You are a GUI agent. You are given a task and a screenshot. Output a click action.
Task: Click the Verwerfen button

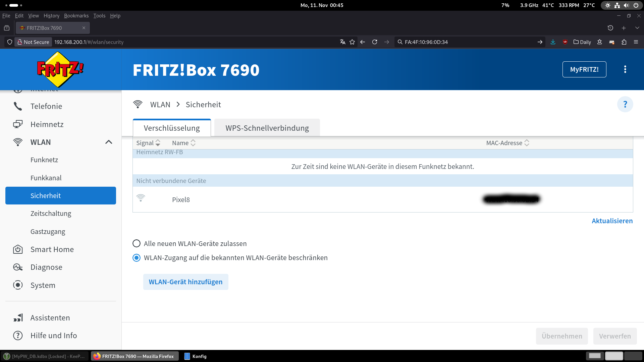click(x=615, y=336)
